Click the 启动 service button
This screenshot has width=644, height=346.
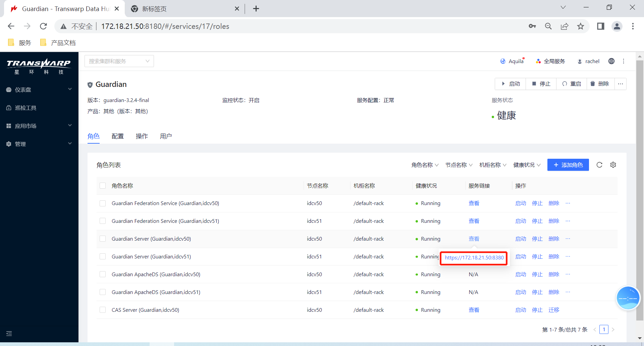[x=511, y=84]
